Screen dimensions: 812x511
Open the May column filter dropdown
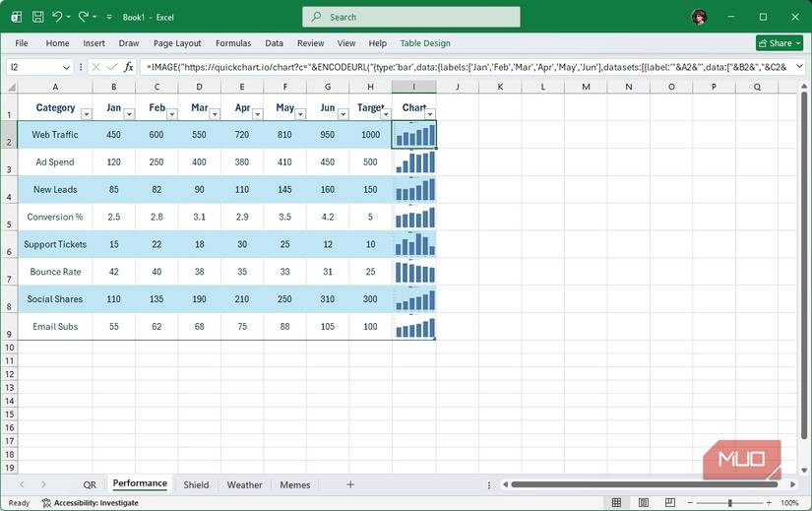point(300,114)
